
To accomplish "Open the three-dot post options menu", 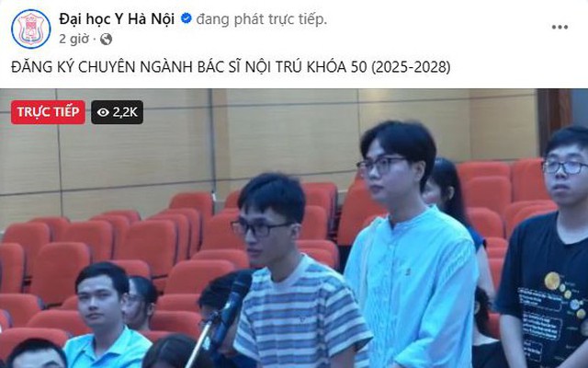I will tap(560, 27).
